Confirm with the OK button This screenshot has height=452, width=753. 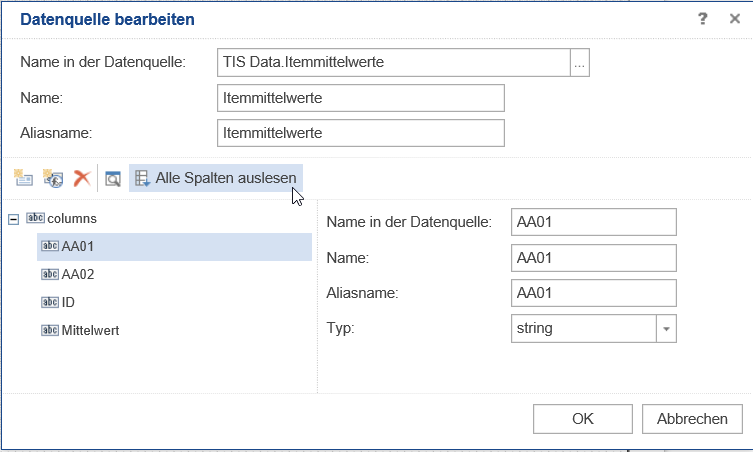(583, 419)
